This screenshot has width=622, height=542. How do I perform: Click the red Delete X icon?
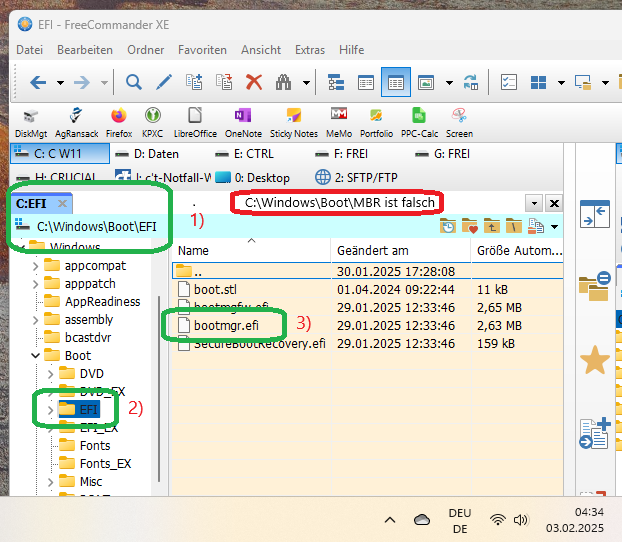[254, 83]
